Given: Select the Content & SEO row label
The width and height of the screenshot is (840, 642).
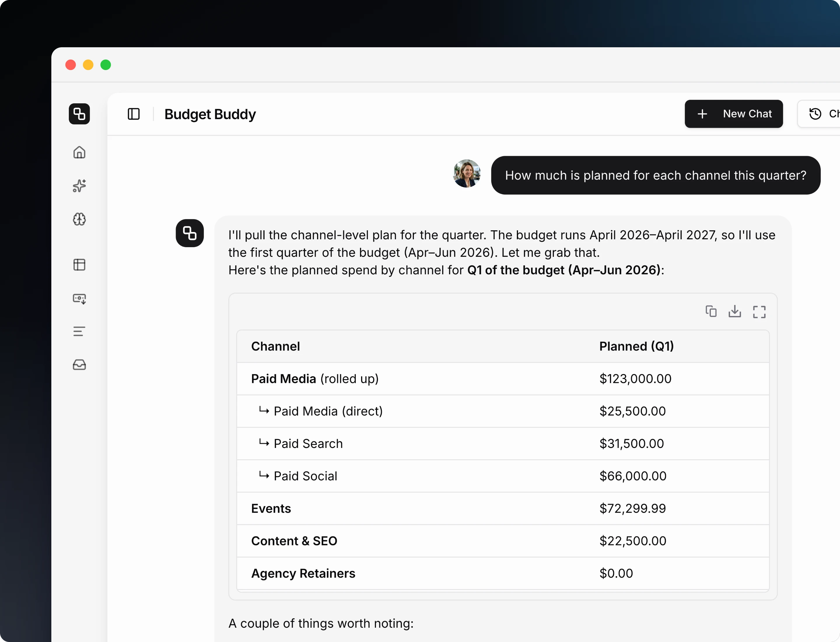Looking at the screenshot, I should click(x=294, y=541).
